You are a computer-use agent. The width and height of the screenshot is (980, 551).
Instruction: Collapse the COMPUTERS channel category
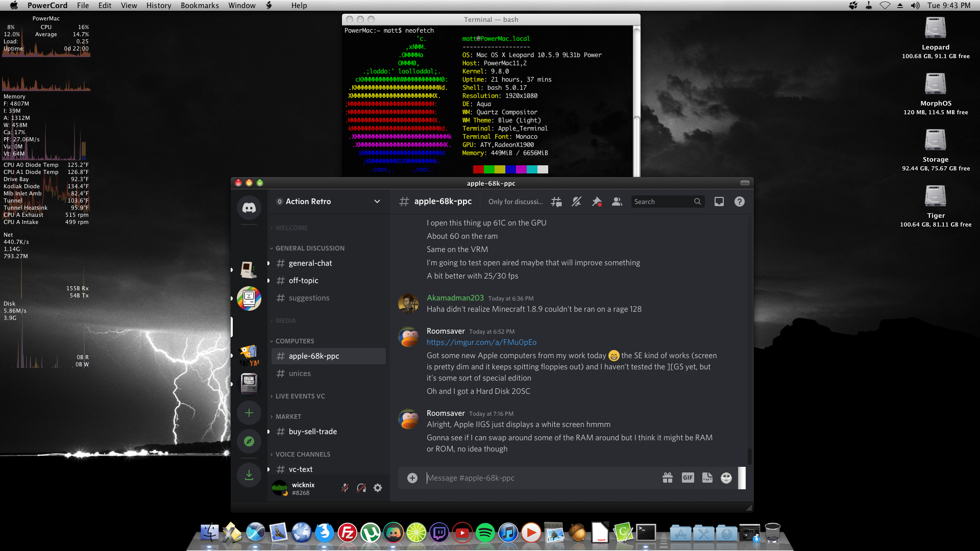(x=295, y=341)
